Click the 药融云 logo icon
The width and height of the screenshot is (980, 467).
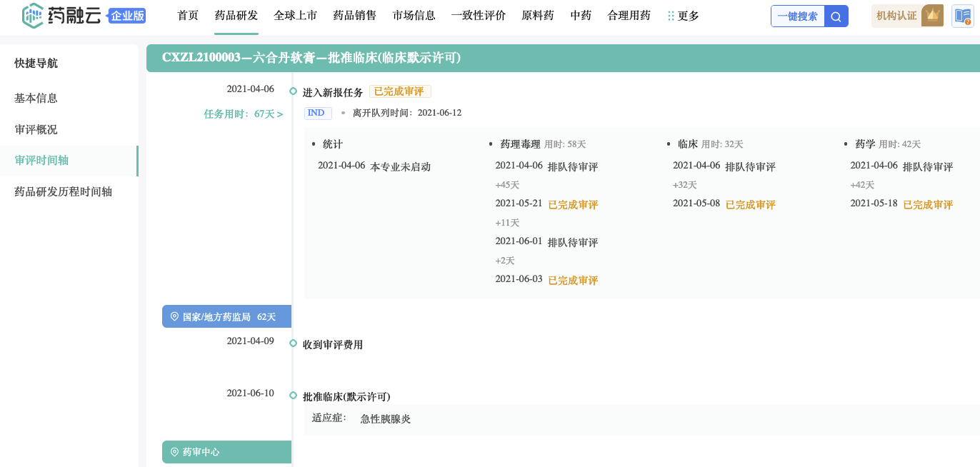[x=33, y=16]
